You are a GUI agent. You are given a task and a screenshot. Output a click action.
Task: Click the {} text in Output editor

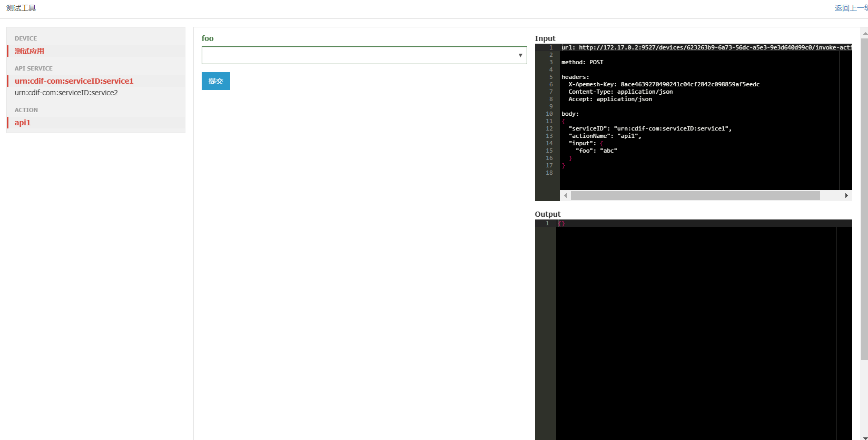[x=561, y=223]
